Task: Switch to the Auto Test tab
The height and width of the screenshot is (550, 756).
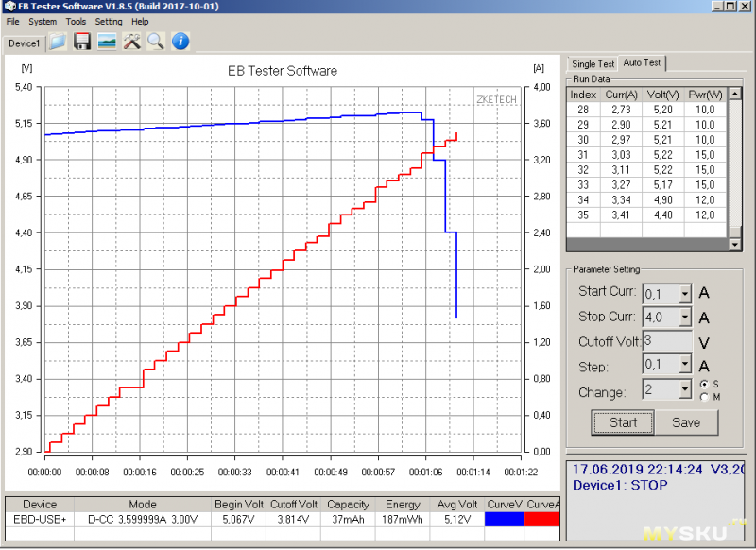Action: pyautogui.click(x=642, y=62)
